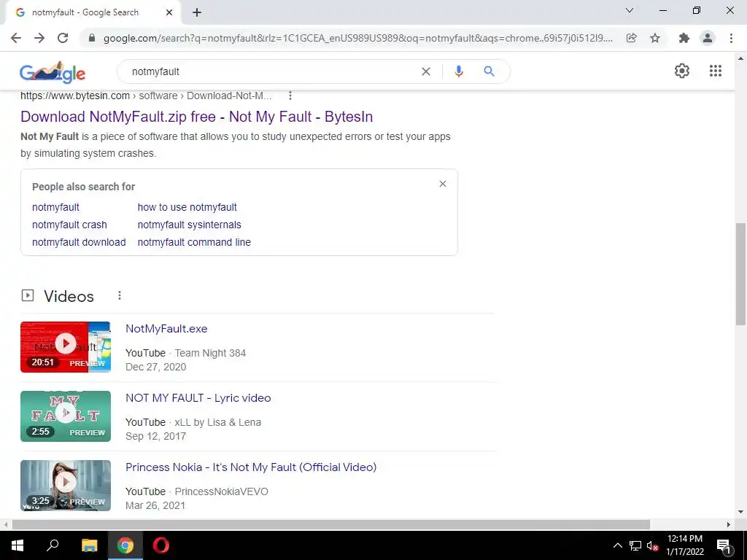Play the Lyric video thumbnail 2:55

coord(66,416)
